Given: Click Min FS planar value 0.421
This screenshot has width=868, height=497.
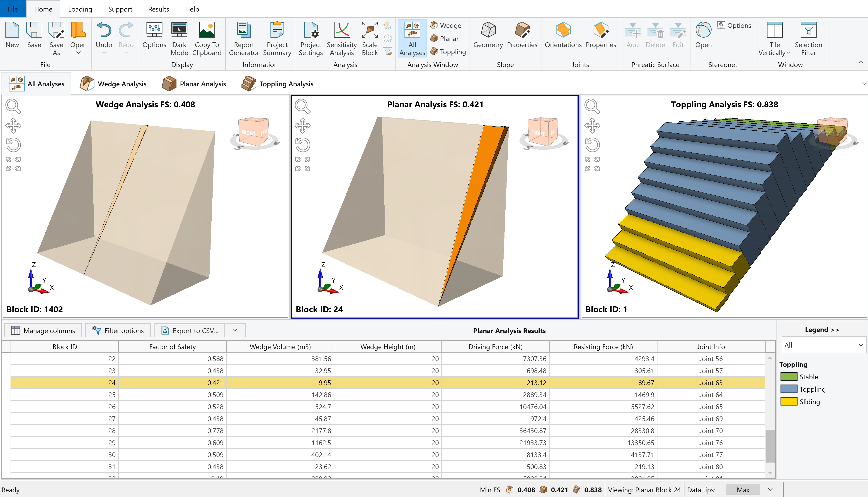Looking at the screenshot, I should click(x=559, y=490).
